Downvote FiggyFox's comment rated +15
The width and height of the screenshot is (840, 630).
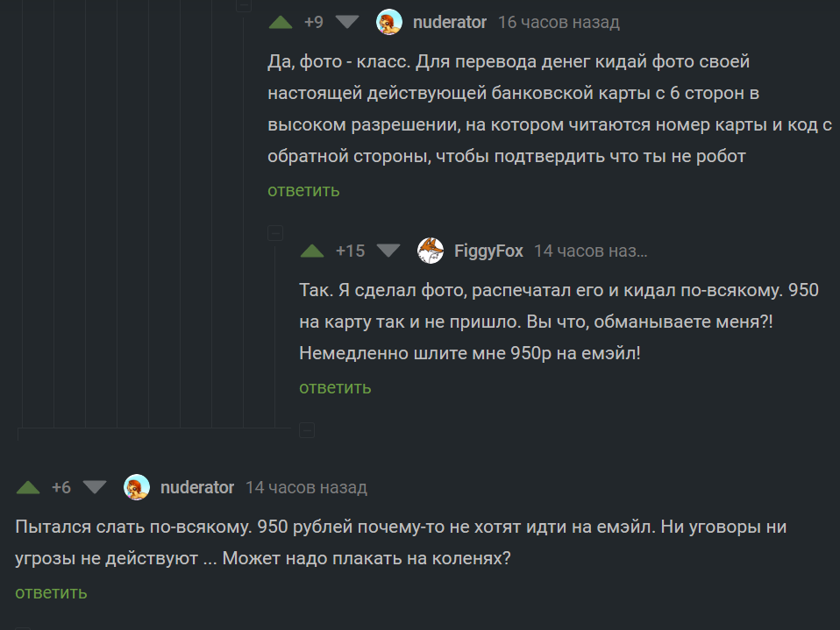click(388, 251)
